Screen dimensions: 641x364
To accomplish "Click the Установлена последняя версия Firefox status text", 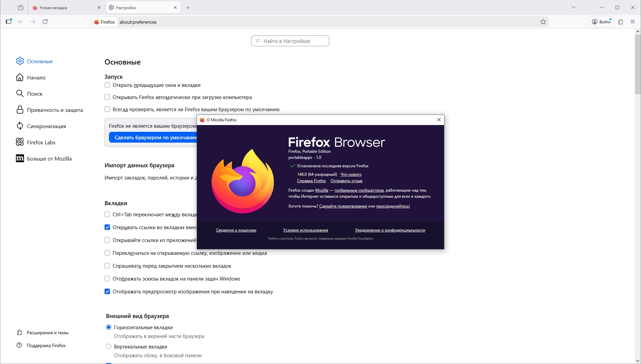I will coord(333,166).
